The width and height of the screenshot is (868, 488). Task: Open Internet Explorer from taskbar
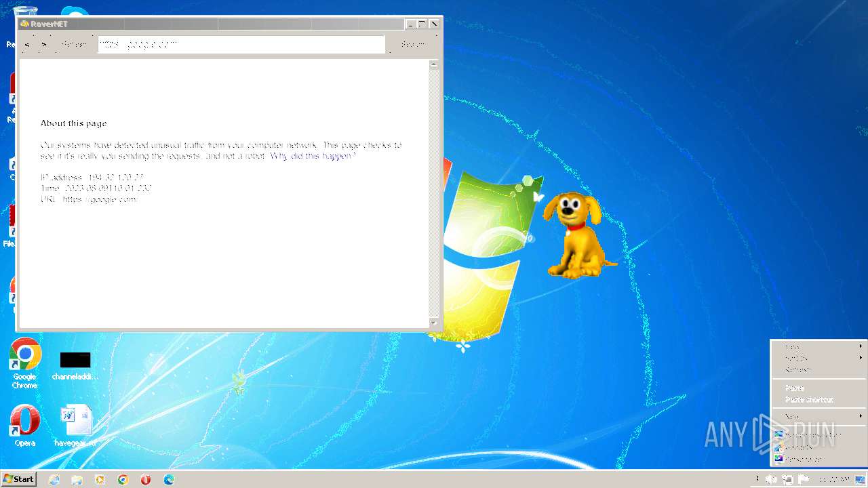tap(54, 480)
